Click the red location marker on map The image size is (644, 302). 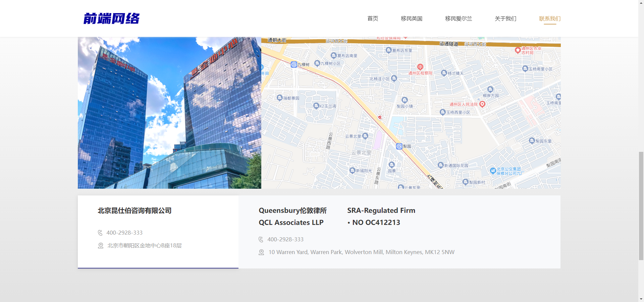pyautogui.click(x=380, y=117)
